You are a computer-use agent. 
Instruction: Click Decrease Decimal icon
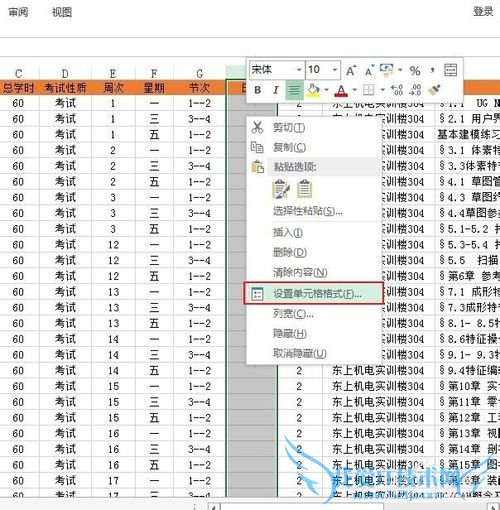coord(415,90)
